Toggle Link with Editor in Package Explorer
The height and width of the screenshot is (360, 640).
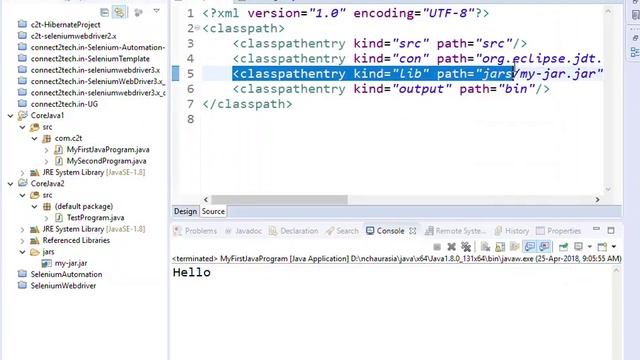pyautogui.click(x=119, y=13)
